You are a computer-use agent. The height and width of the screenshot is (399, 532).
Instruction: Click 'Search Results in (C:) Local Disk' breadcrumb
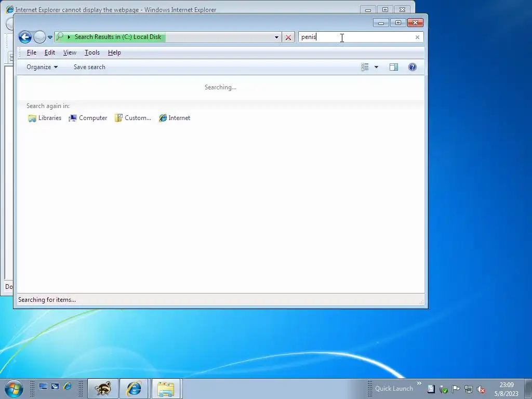click(x=118, y=37)
